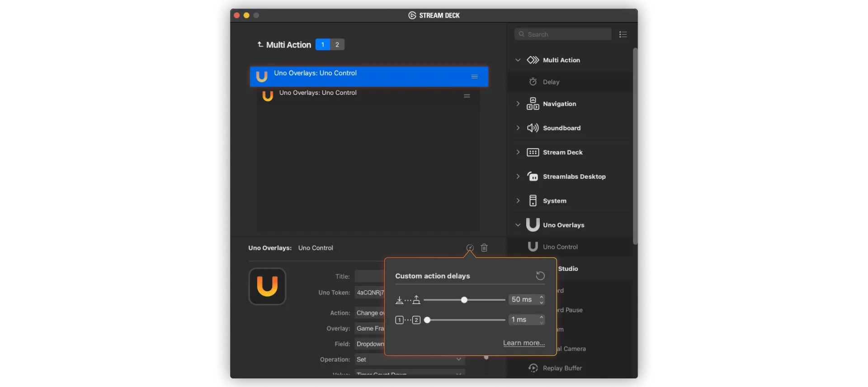Click the 50 ms delay value field
Screen dimensions: 868x387
point(523,300)
